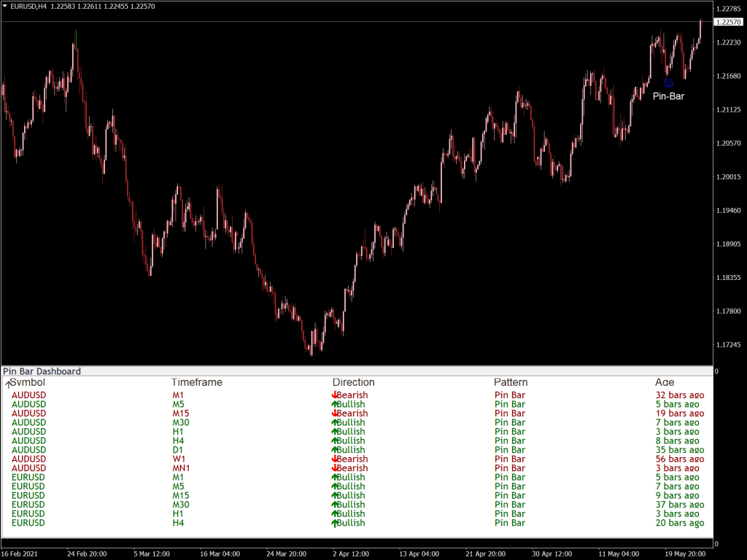The height and width of the screenshot is (560, 747).
Task: Click the bearish arrow on AUDUSD MN1 row
Action: point(335,467)
